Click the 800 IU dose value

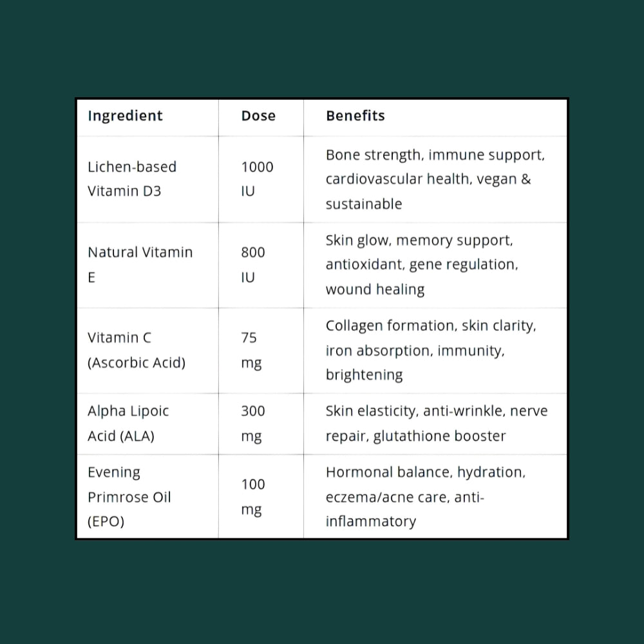[x=253, y=265]
